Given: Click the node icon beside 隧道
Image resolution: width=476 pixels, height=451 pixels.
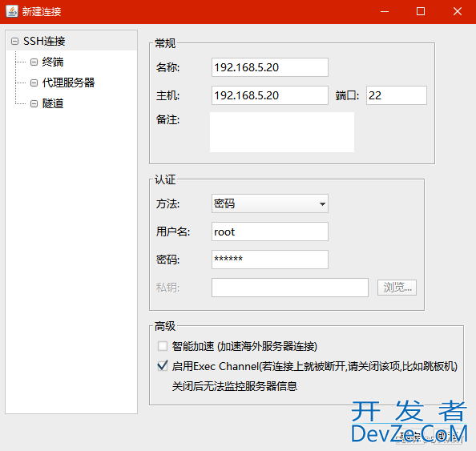Looking at the screenshot, I should pos(34,104).
